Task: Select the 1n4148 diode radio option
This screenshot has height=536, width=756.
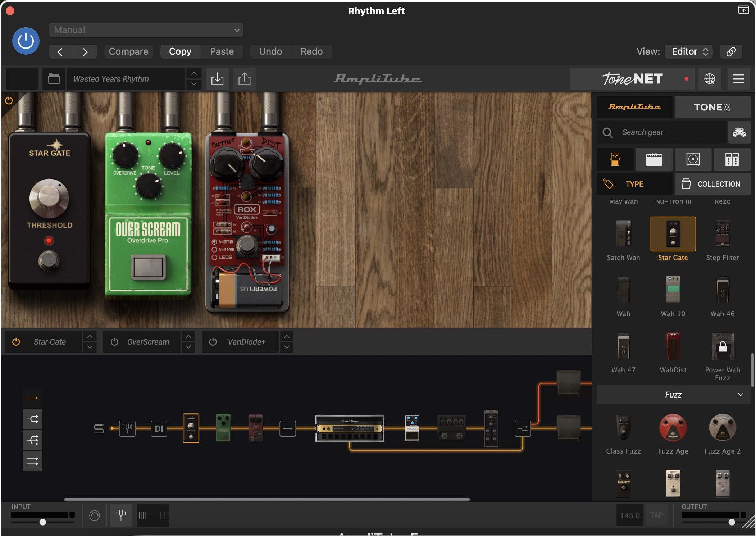Action: pos(214,249)
